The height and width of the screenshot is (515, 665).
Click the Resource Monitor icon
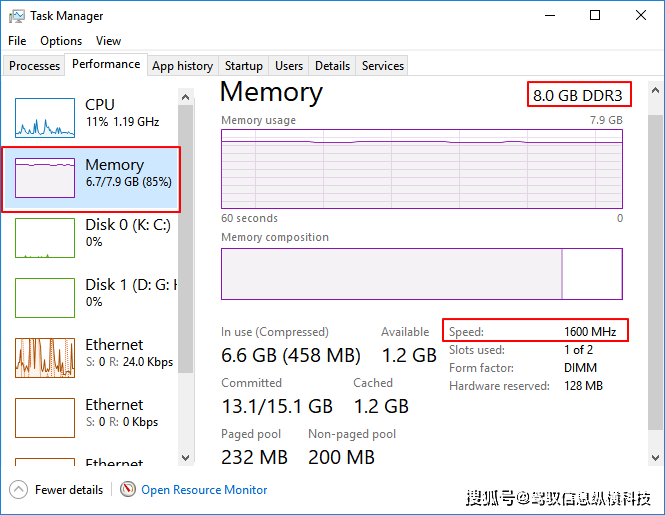click(128, 490)
